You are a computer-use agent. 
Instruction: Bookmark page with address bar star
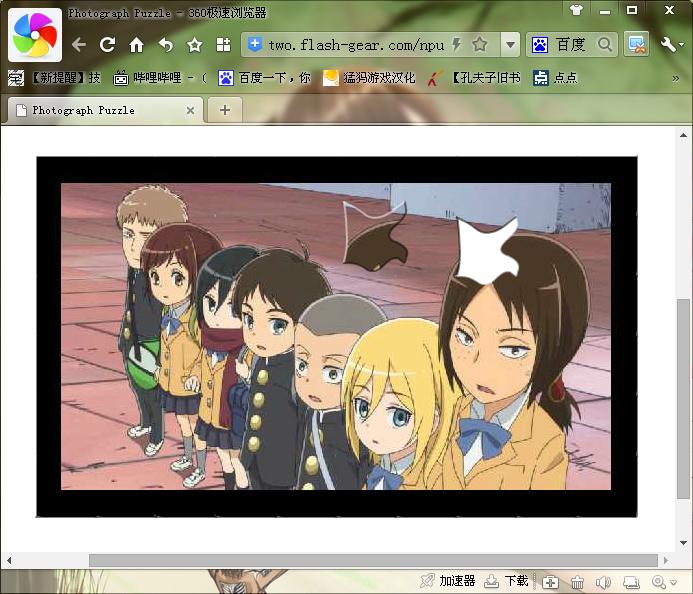click(480, 44)
